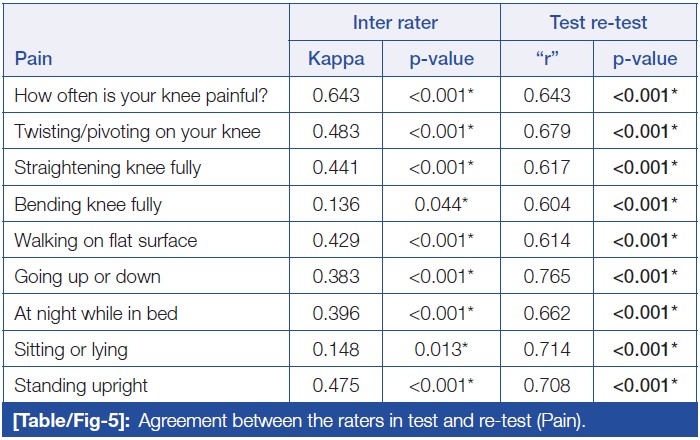The height and width of the screenshot is (440, 700).
Task: Click the "Bending knee fully" row label
Action: point(88,205)
